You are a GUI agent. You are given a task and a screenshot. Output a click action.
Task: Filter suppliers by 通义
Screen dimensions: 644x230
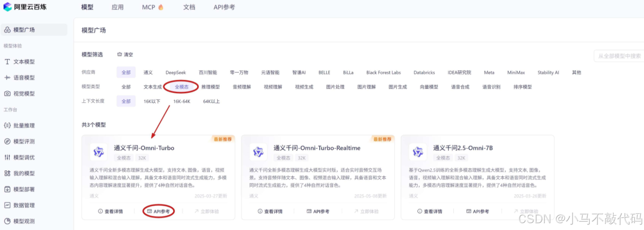click(x=148, y=73)
